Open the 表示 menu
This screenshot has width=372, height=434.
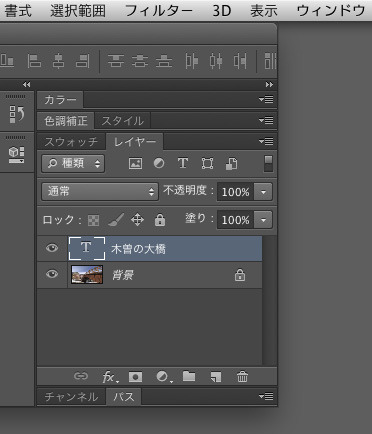[x=264, y=11]
